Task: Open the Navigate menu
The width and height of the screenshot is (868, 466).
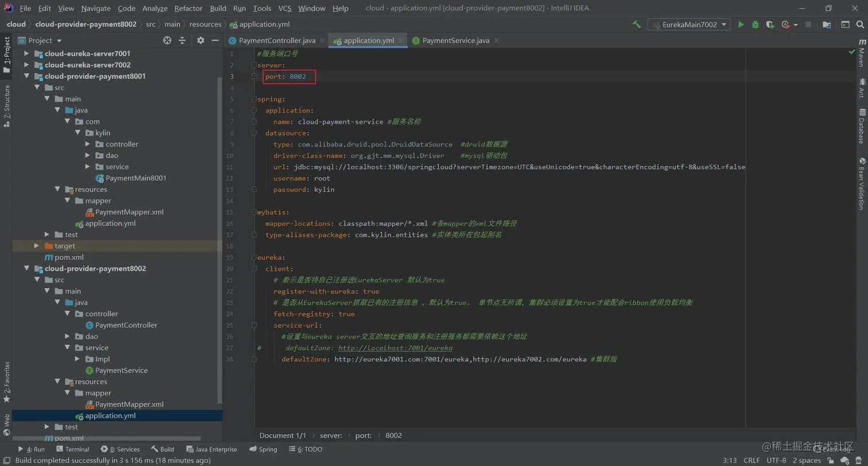Action: tap(96, 8)
